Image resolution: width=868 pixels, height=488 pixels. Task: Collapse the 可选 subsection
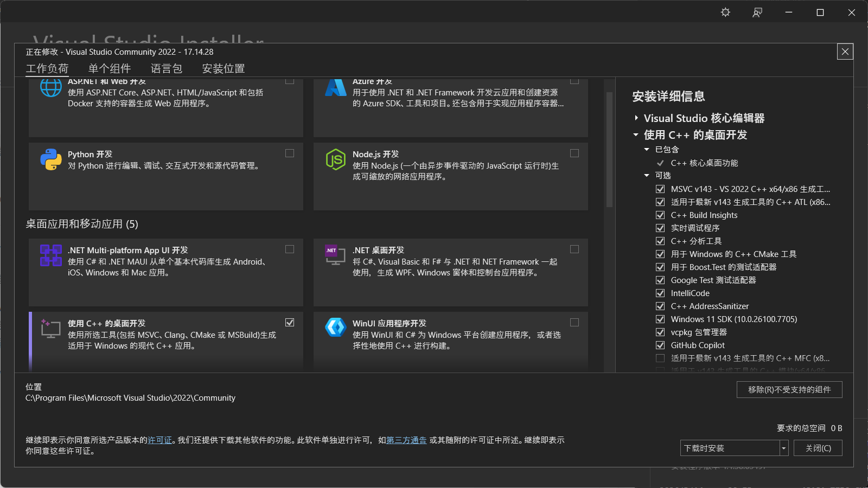[x=647, y=176]
